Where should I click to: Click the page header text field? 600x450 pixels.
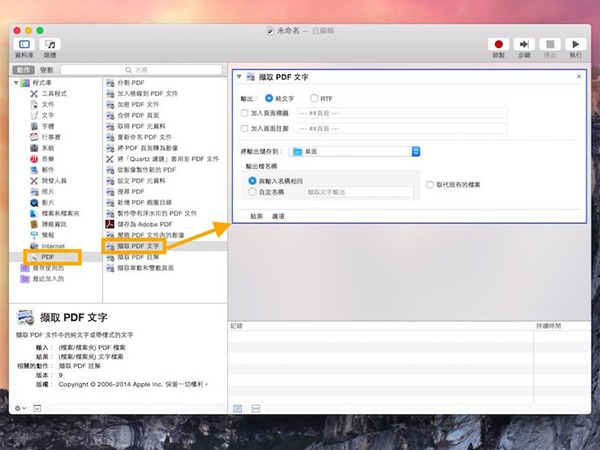[x=402, y=113]
